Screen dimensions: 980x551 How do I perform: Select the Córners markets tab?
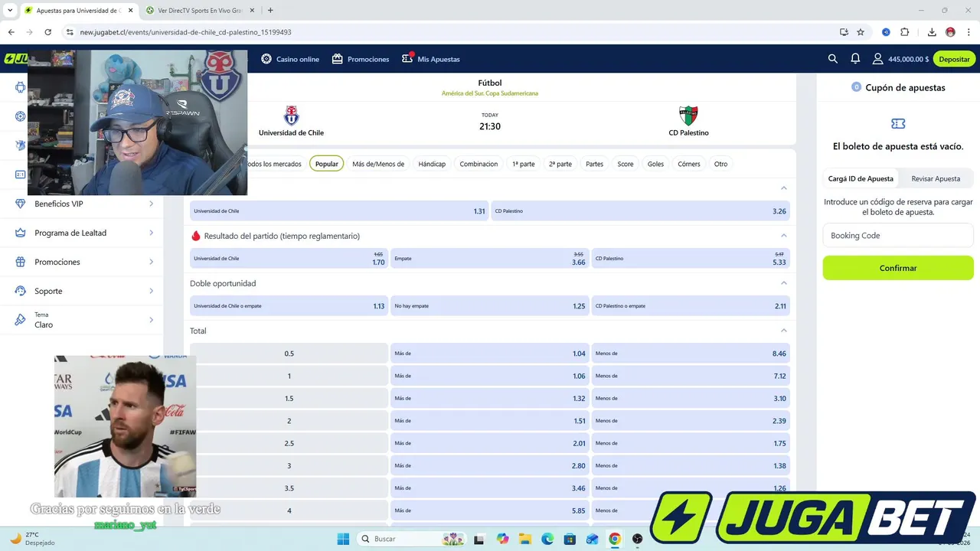tap(689, 164)
